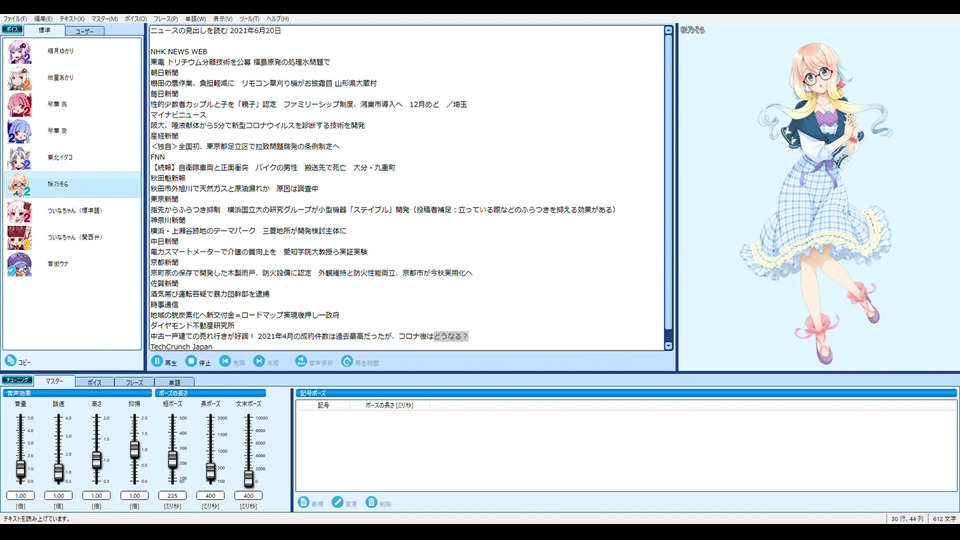The image size is (960, 540).
Task: Choose the 琴葉 茜 voice preset
Action: tap(72, 104)
